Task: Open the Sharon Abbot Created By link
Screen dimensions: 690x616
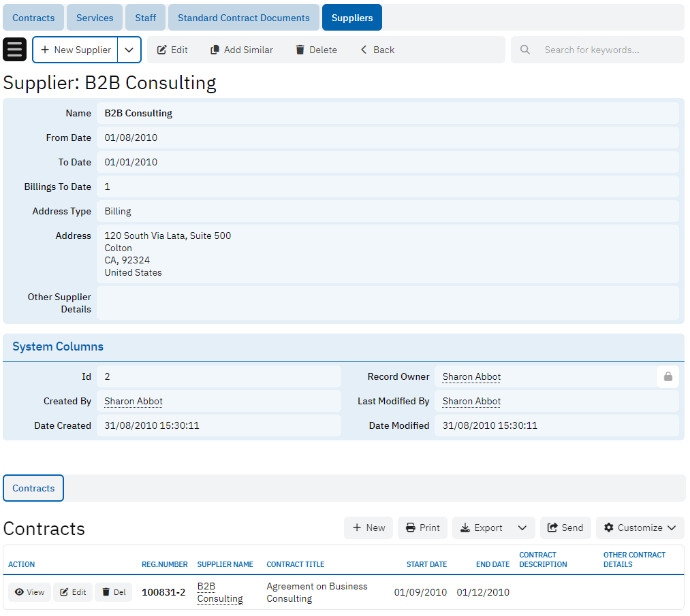Action: pyautogui.click(x=134, y=401)
